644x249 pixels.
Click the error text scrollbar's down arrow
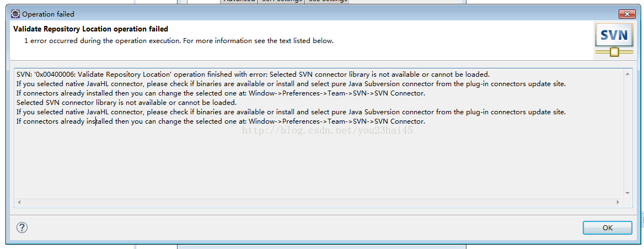[x=627, y=193]
